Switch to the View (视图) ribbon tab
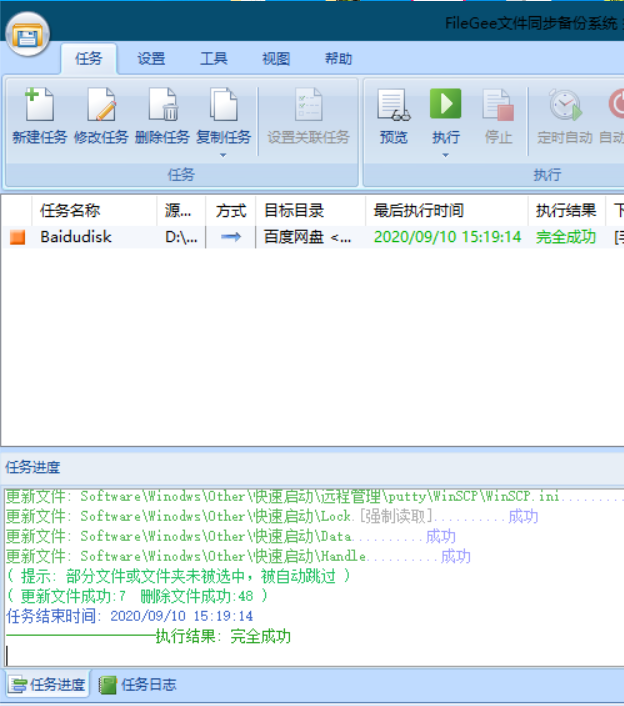The width and height of the screenshot is (624, 706). (x=275, y=59)
